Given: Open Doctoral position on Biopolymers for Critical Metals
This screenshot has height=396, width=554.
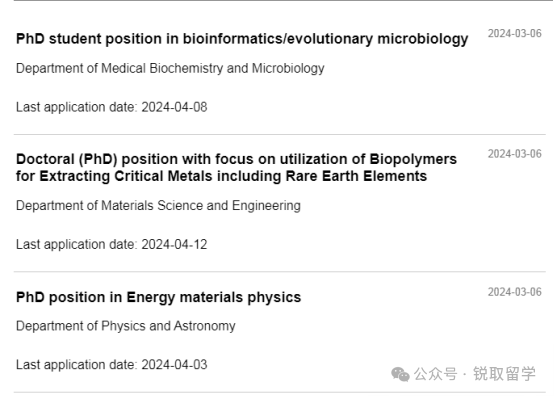Looking at the screenshot, I should coord(236,167).
